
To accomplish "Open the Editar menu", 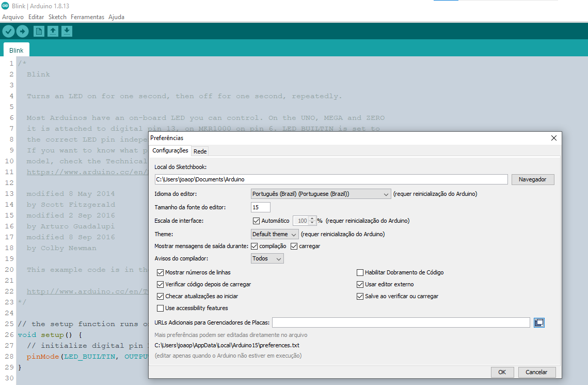I will click(x=36, y=17).
